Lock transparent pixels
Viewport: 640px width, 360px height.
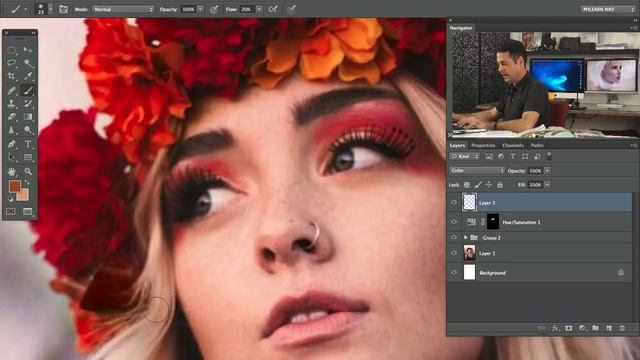click(467, 185)
